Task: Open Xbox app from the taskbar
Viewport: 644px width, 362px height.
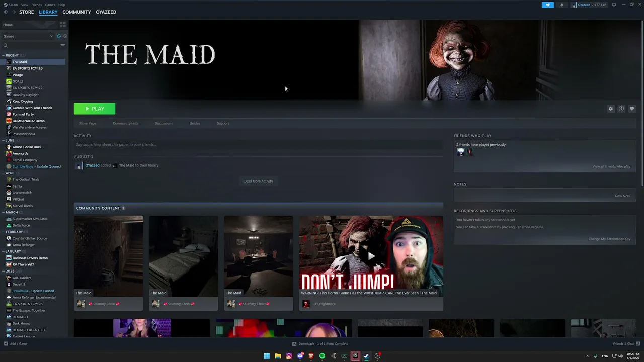Action: [x=344, y=356]
